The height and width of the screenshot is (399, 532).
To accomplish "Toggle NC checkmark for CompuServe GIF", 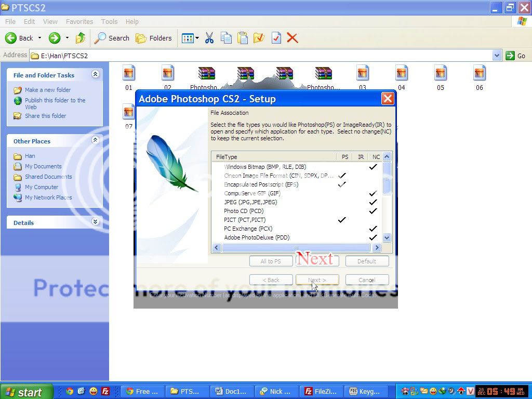I will (373, 193).
